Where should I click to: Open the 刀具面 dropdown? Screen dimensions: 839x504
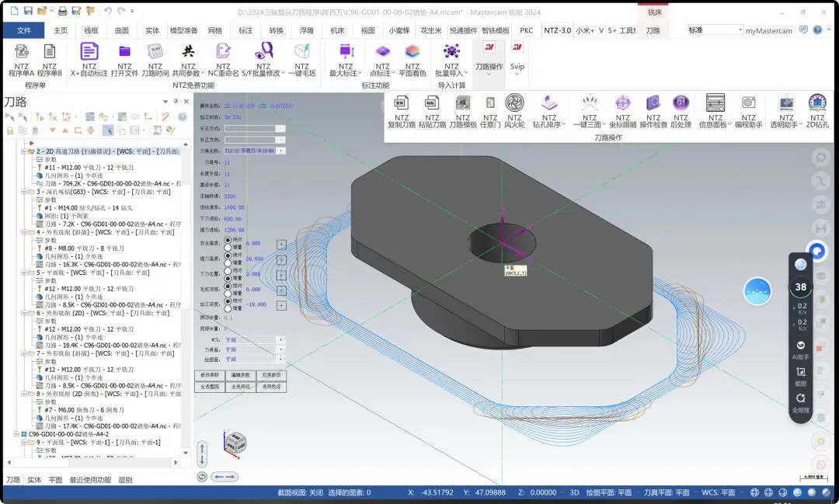280,349
